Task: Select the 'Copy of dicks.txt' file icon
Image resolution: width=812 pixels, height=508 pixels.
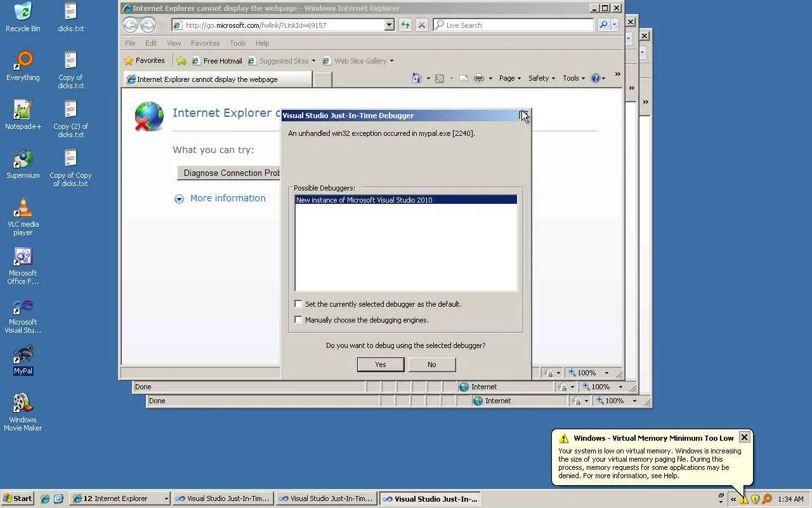Action: click(x=70, y=70)
